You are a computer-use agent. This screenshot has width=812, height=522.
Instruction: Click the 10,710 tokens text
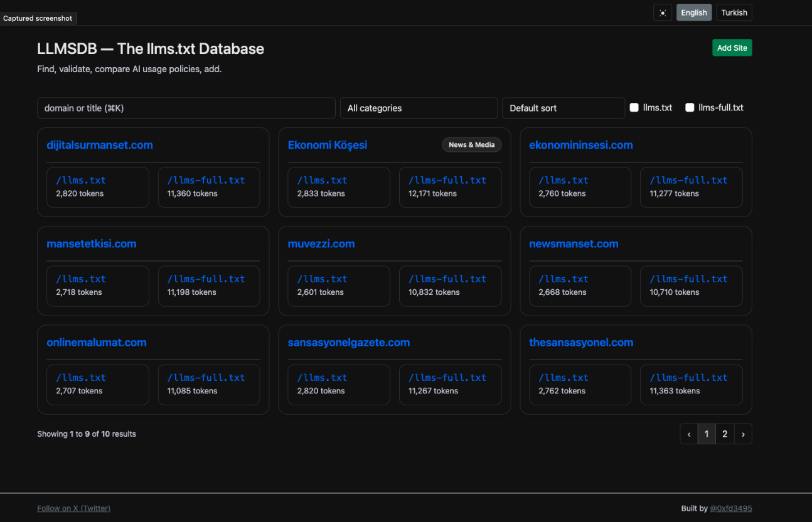[x=674, y=292]
